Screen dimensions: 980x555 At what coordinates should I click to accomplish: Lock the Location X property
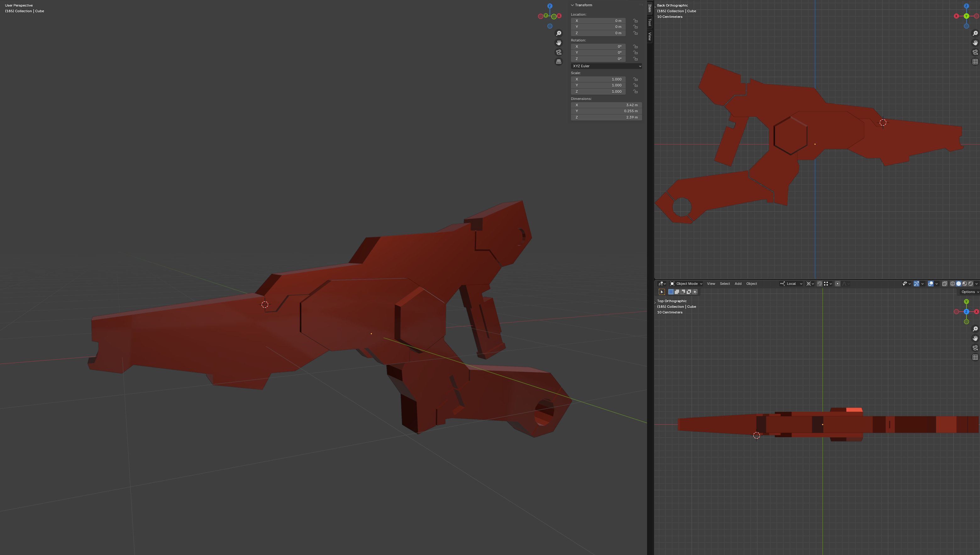(635, 21)
